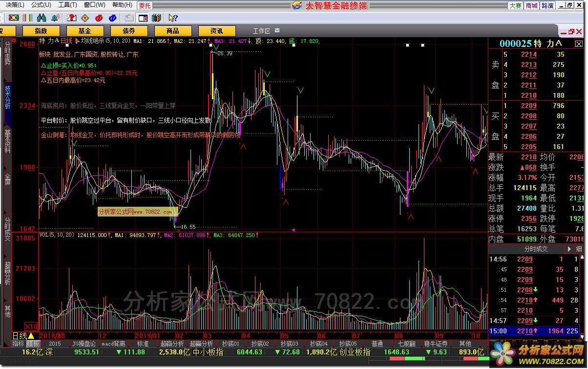Select the 资讯 news button
This screenshot has height=369, width=588.
[217, 31]
